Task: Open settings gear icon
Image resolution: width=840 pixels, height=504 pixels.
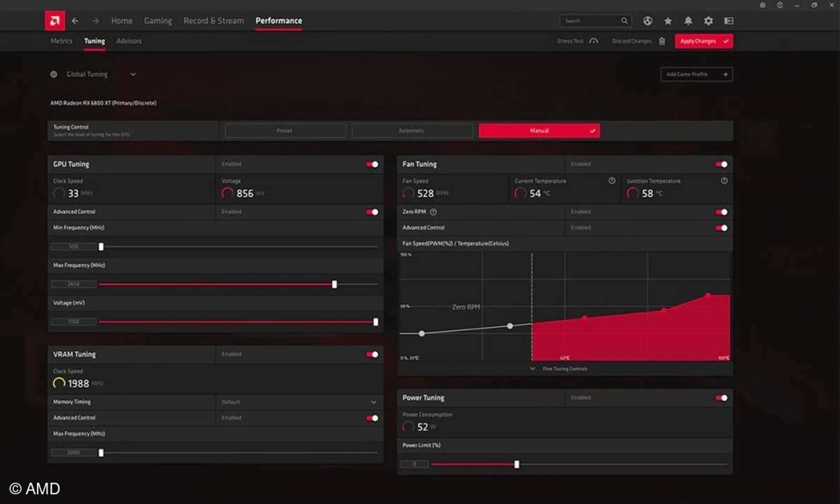Action: 708,21
